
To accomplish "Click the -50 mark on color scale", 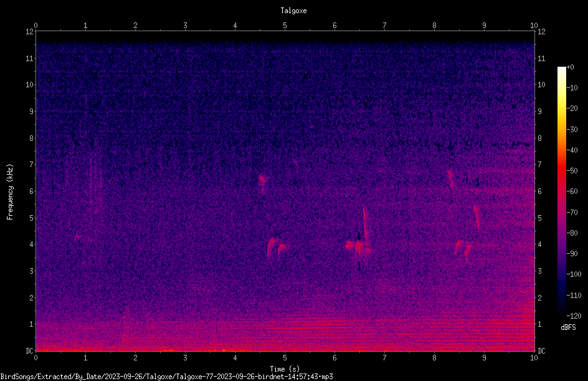I will 572,170.
